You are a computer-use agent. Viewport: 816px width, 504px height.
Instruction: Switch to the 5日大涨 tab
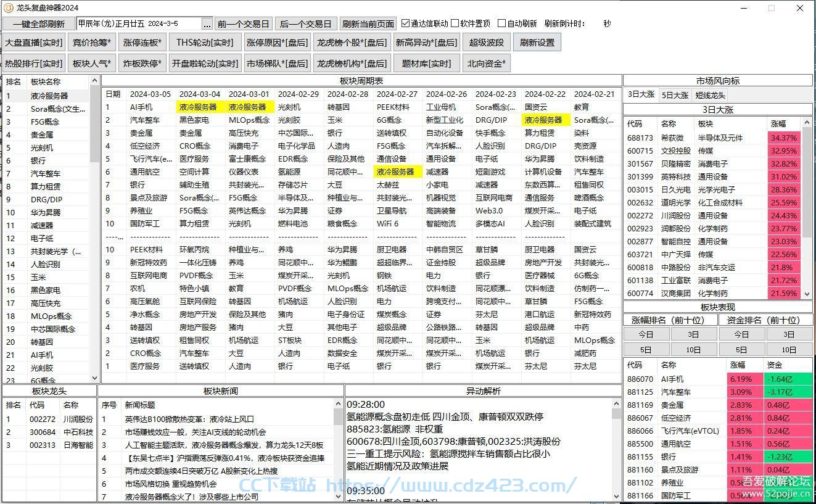tap(675, 95)
